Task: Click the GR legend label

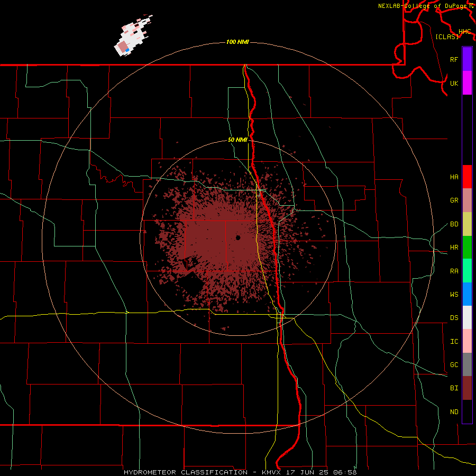Action: coord(454,200)
